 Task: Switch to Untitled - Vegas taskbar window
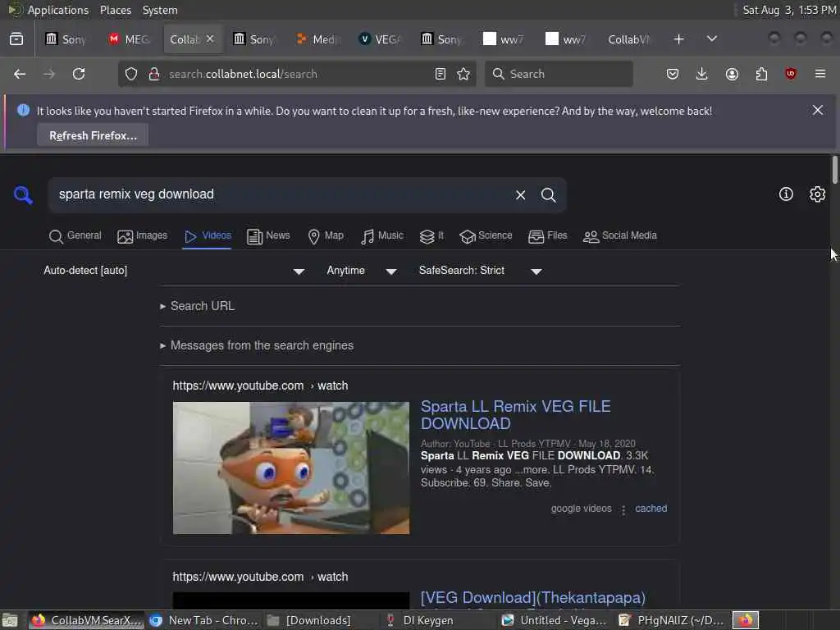tap(554, 620)
